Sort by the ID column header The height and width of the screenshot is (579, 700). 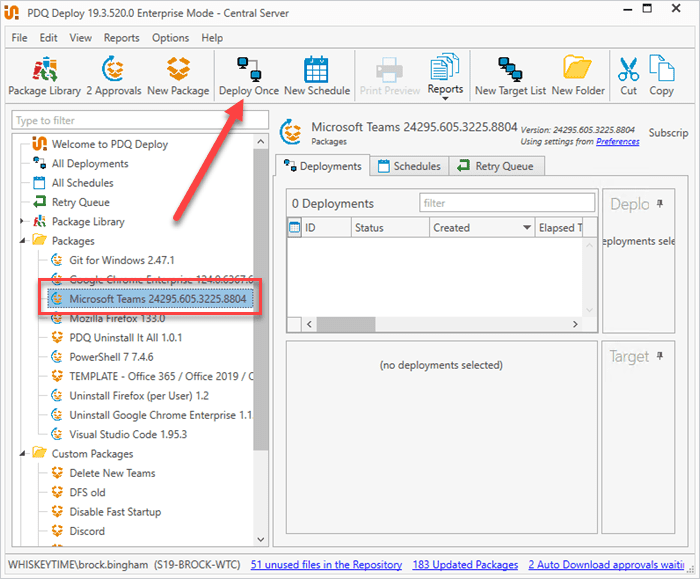pos(326,228)
